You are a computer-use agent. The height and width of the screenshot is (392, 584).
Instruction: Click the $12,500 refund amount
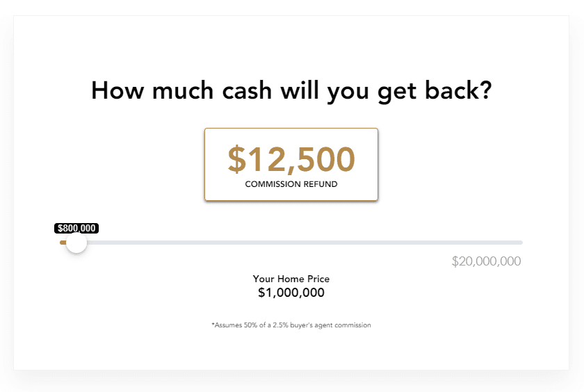coord(291,159)
